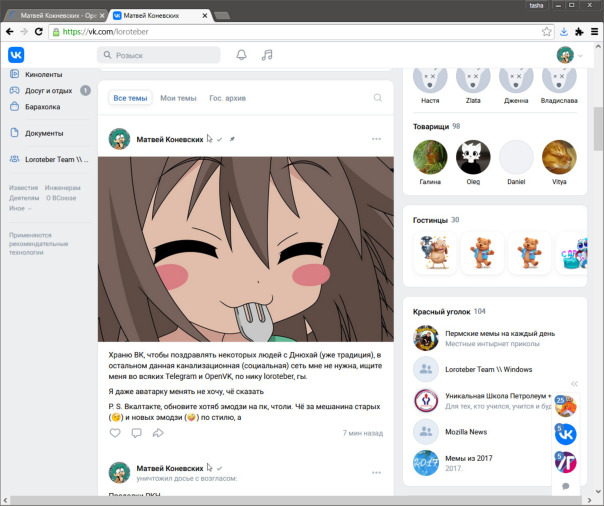Open chat bubble icon at bottom right
604x506 pixels.
[x=565, y=486]
